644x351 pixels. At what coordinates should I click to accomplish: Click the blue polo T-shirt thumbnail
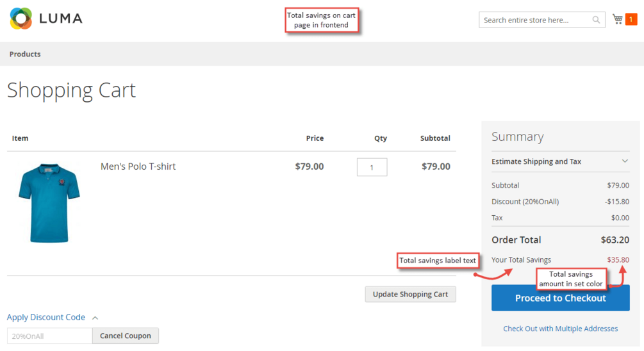pyautogui.click(x=49, y=202)
